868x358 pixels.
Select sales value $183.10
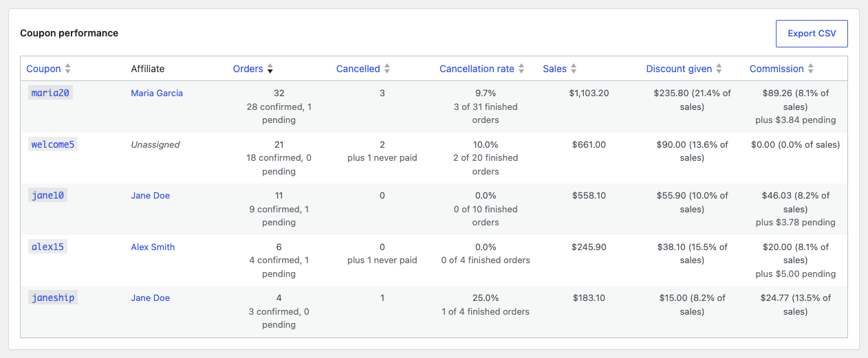pyautogui.click(x=589, y=298)
